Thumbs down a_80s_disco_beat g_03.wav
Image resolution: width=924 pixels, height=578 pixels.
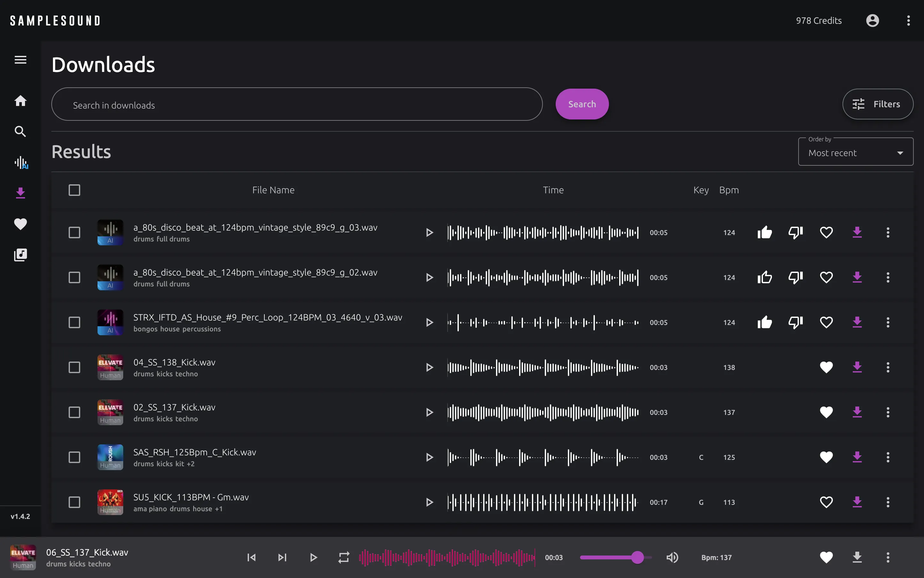[x=796, y=232]
